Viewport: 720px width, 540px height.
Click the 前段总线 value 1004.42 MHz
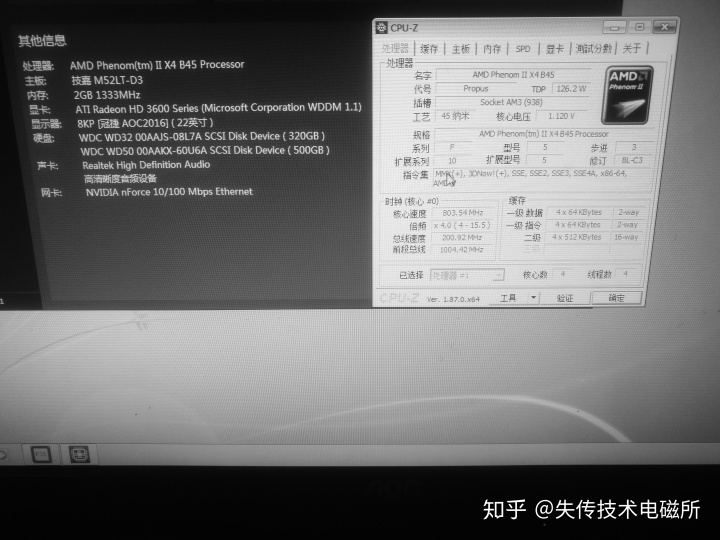pyautogui.click(x=461, y=250)
